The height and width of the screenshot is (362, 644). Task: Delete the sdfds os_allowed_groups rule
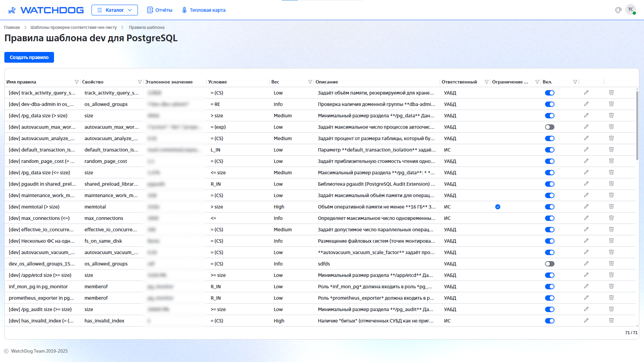[611, 263]
